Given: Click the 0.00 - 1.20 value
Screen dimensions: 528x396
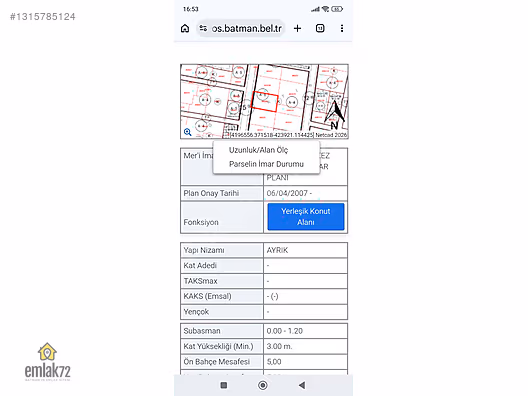Looking at the screenshot, I should 285,331.
